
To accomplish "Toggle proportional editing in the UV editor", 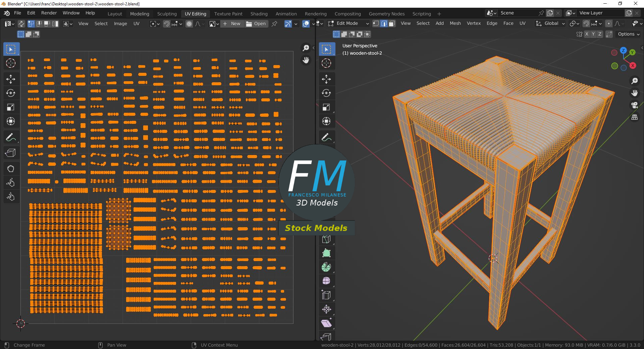I will pyautogui.click(x=189, y=24).
